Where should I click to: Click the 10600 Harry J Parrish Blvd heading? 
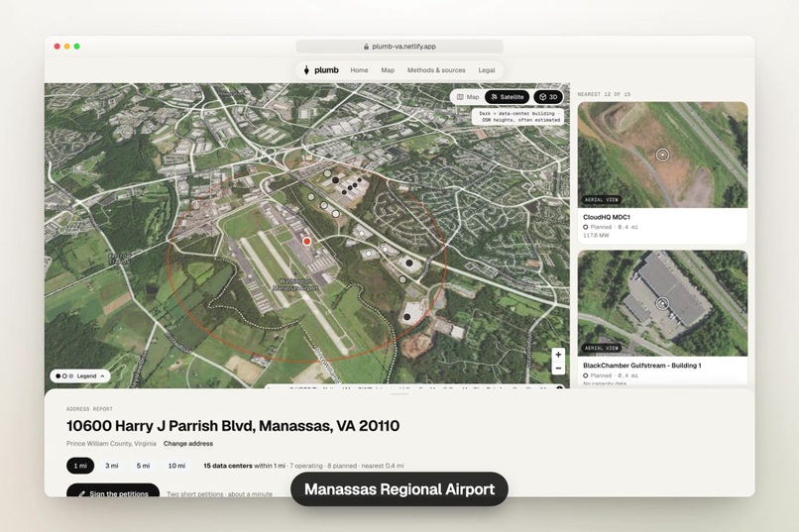[x=233, y=426]
